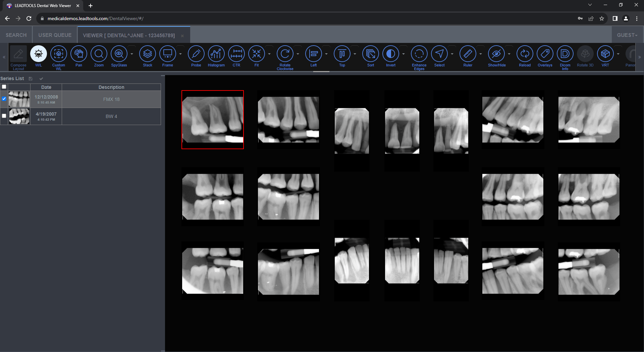The height and width of the screenshot is (352, 644).
Task: Apply Enhance Edges filter
Action: 419,54
